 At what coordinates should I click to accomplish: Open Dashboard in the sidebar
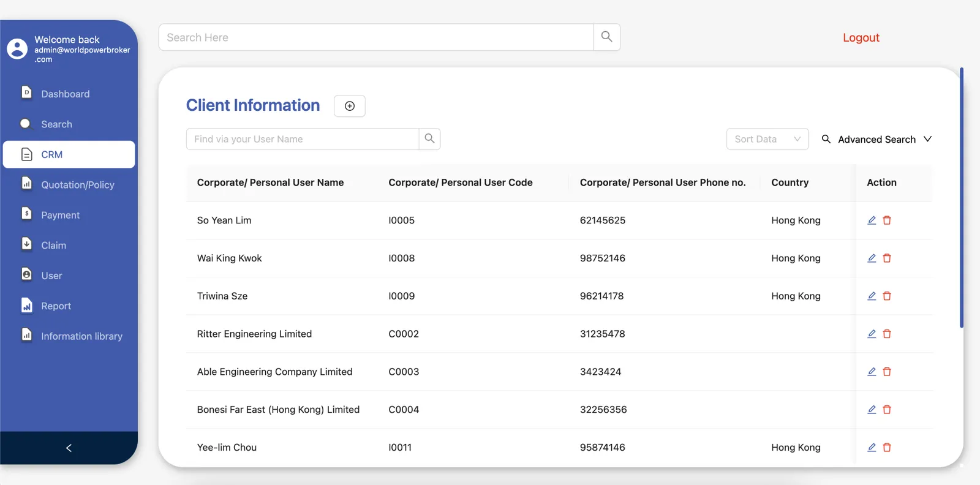point(69,94)
